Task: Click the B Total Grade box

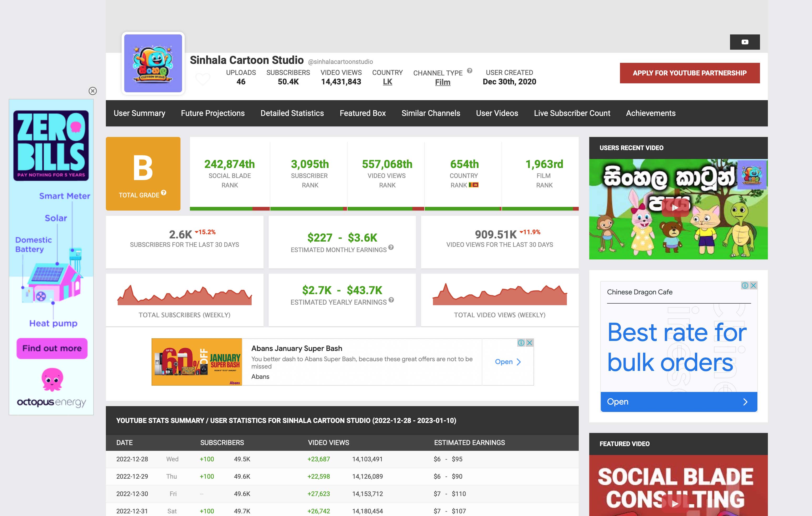Action: pyautogui.click(x=143, y=173)
